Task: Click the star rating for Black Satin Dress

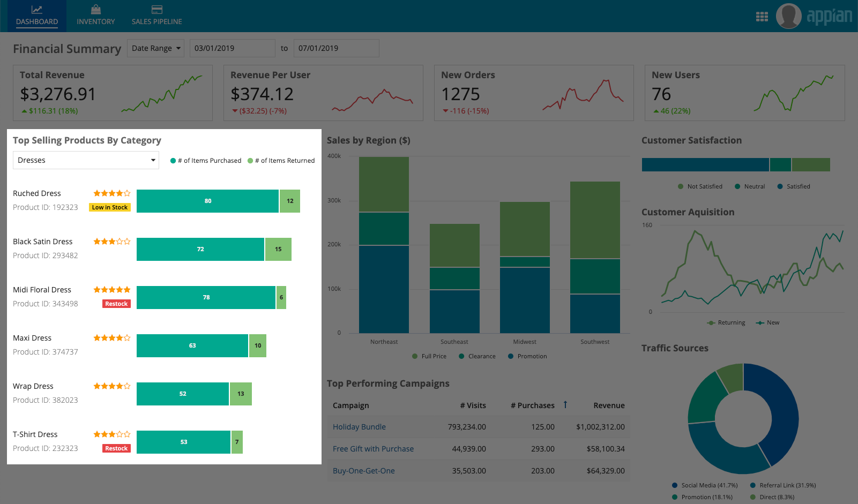Action: (x=111, y=242)
